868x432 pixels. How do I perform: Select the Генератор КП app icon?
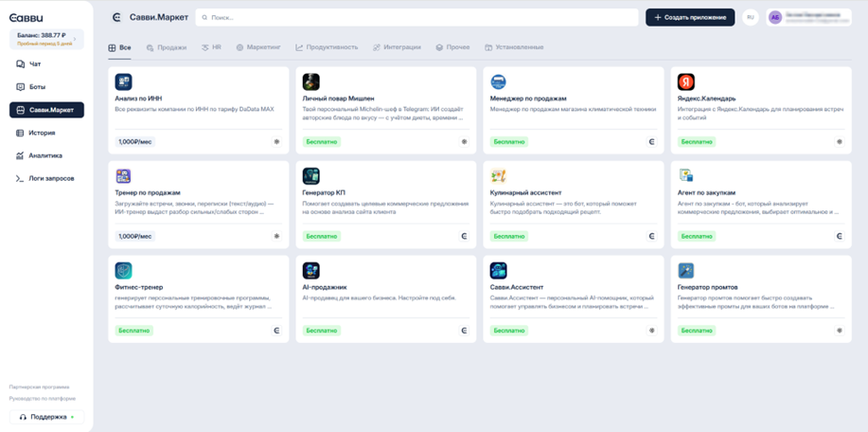tap(310, 176)
